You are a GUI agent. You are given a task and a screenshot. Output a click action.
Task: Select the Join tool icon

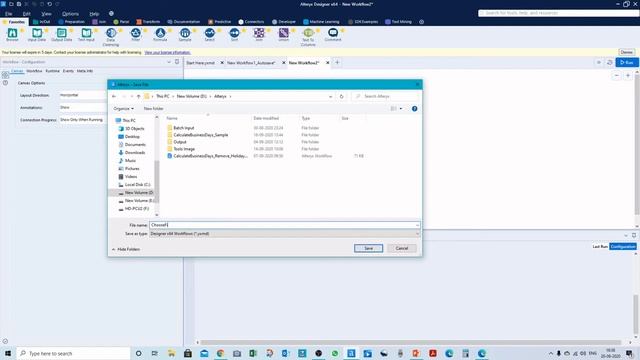[259, 33]
